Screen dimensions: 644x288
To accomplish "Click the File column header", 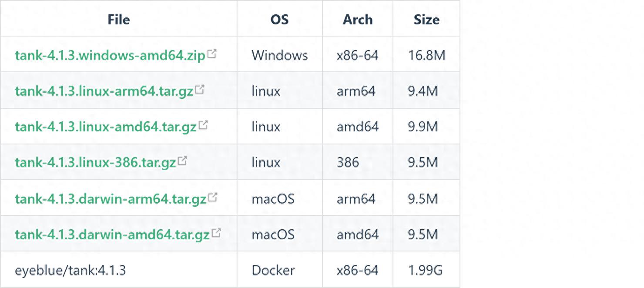I will (118, 20).
